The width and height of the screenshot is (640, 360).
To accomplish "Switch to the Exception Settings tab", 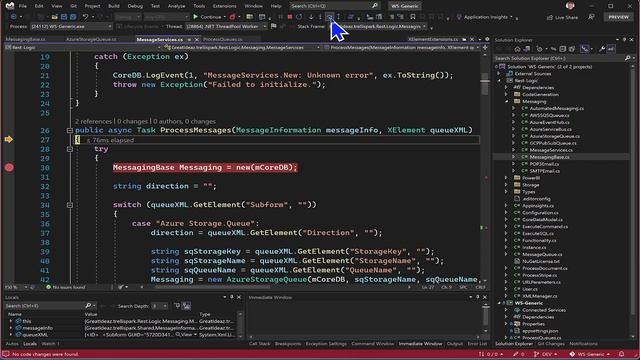I will [x=326, y=344].
